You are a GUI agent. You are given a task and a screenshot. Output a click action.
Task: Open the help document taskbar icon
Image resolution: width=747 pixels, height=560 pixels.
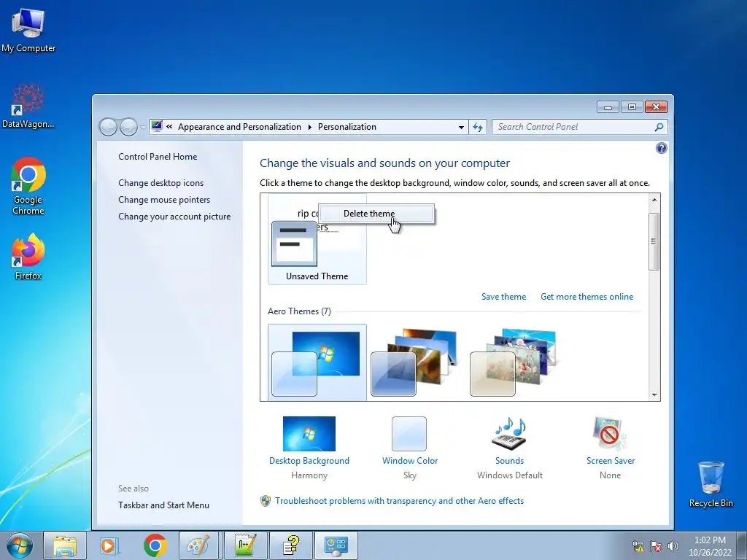point(290,545)
